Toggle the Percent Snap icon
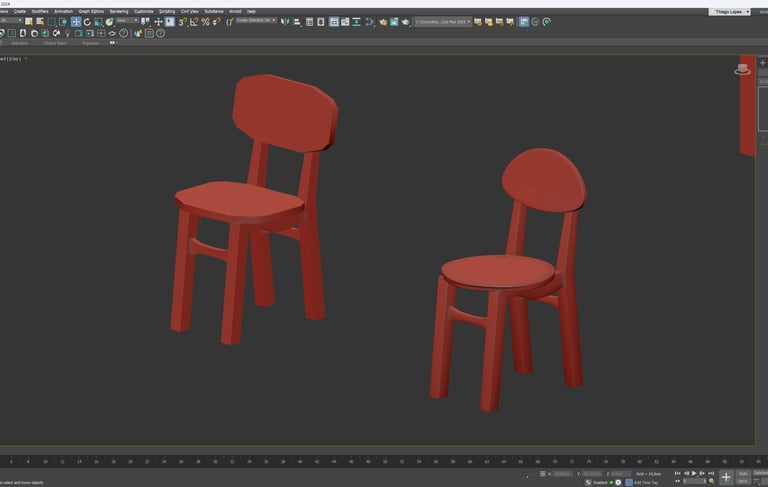The width and height of the screenshot is (768, 487). coord(205,21)
